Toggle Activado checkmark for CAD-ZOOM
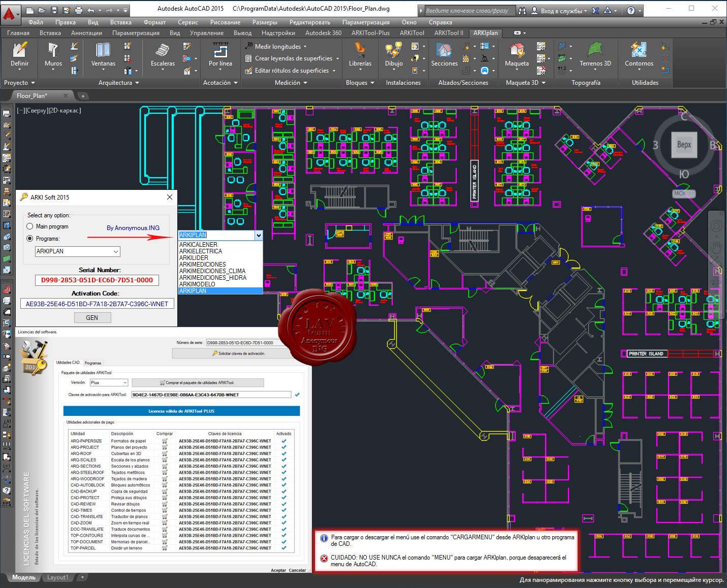Image resolution: width=727 pixels, height=588 pixels. (x=283, y=523)
